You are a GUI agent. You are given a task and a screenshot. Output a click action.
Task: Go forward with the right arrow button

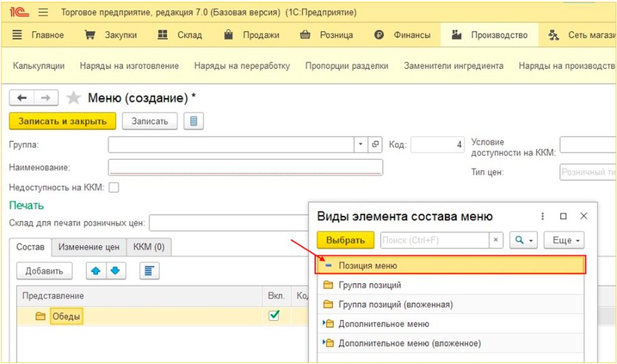tap(46, 97)
